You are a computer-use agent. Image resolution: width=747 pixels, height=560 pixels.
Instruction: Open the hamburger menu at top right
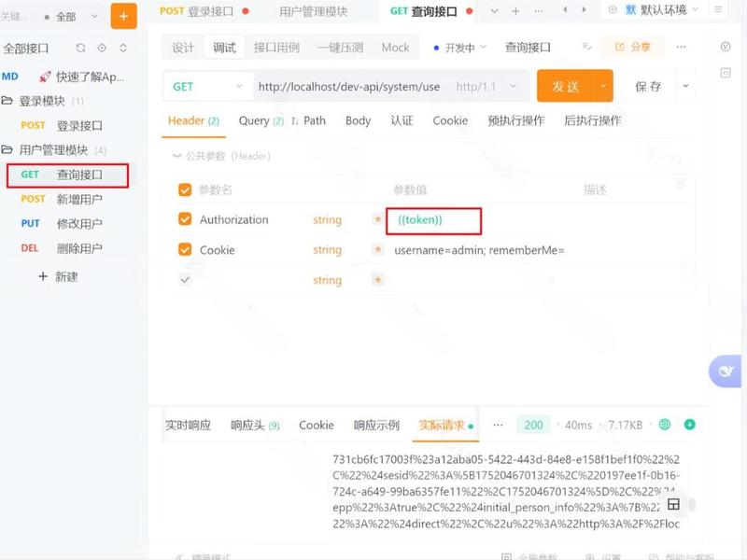[718, 10]
